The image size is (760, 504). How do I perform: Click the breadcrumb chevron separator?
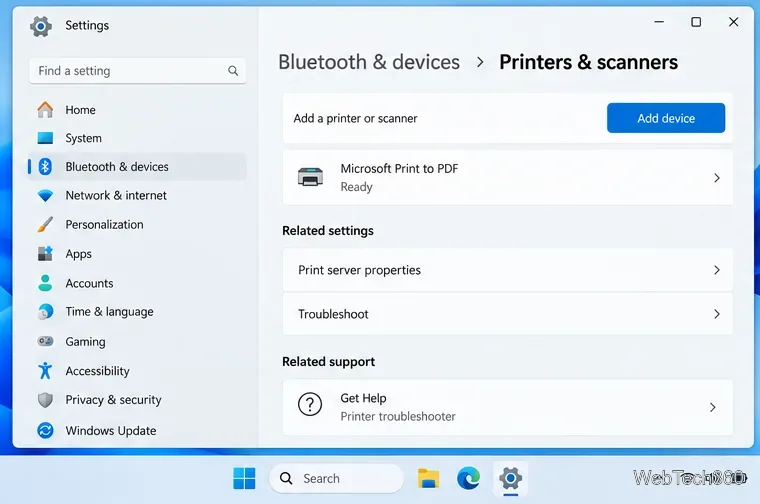(480, 62)
